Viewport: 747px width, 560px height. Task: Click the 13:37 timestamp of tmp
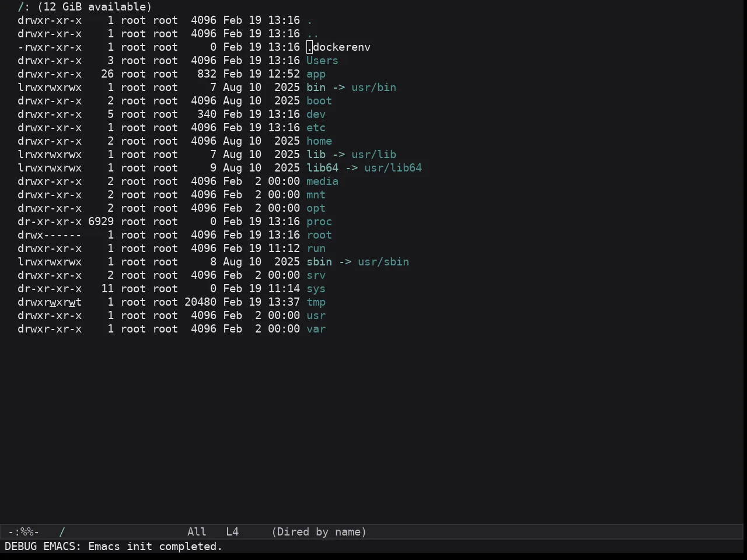284,302
